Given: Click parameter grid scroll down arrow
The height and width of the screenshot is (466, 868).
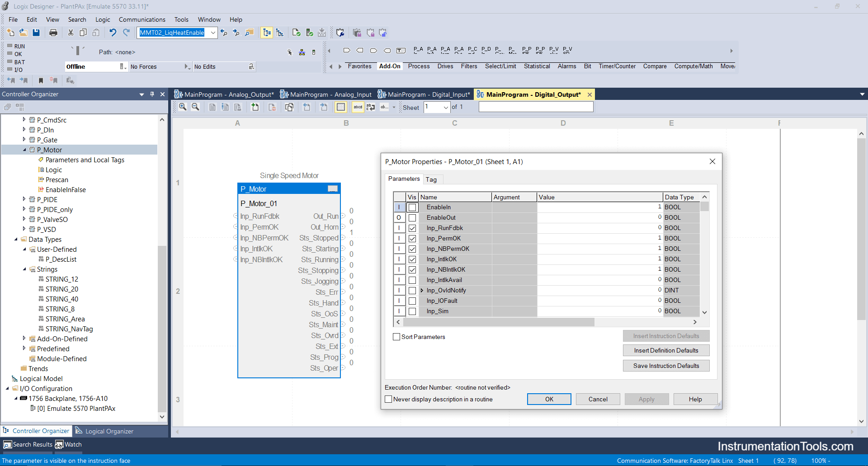Looking at the screenshot, I should click(704, 312).
